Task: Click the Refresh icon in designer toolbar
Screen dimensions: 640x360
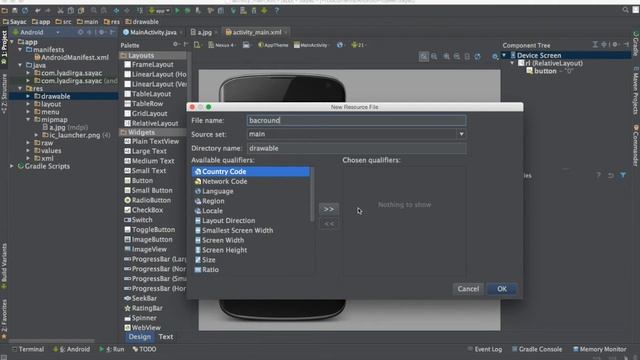Action: tap(478, 57)
